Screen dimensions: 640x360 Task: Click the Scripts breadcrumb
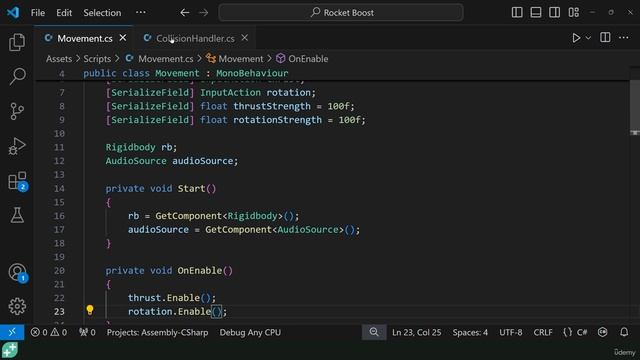point(97,59)
